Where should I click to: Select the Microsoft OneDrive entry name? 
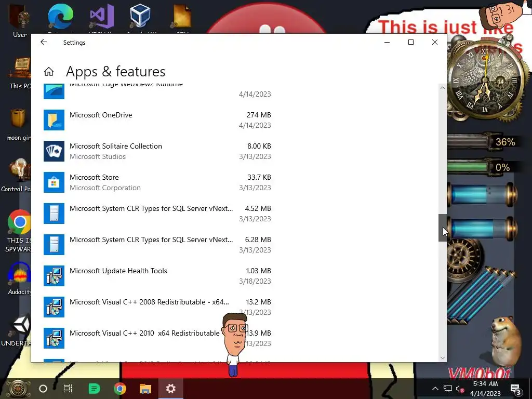tap(101, 115)
